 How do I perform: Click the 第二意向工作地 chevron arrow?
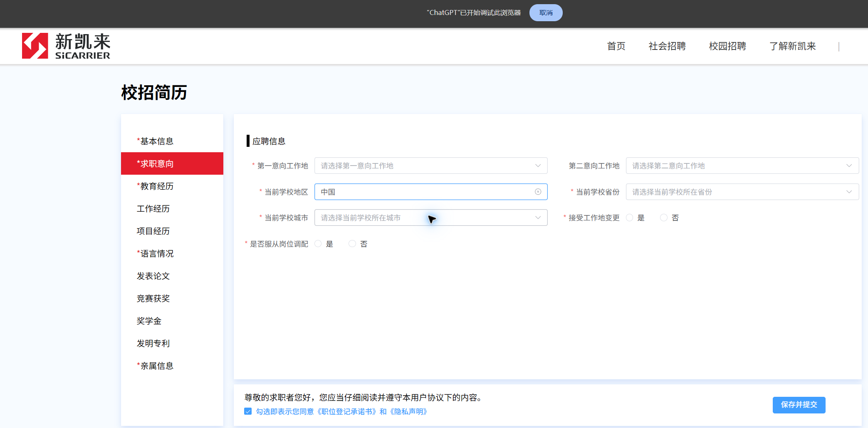849,166
